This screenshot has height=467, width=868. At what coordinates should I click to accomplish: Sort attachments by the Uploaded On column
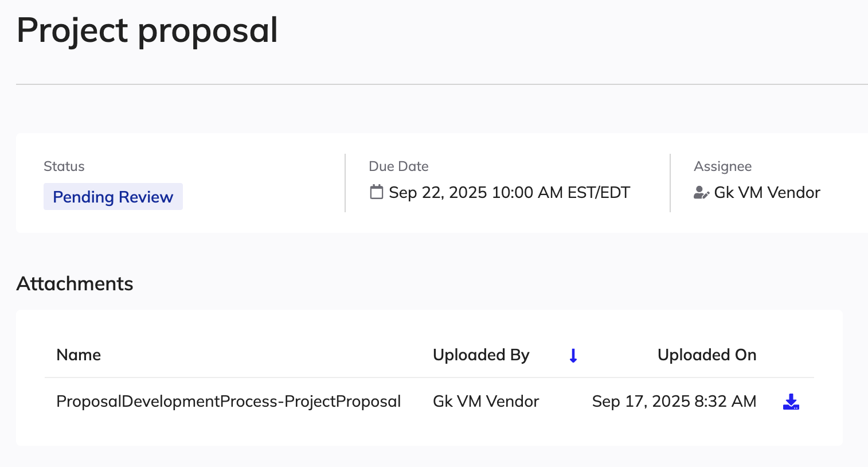click(x=707, y=355)
